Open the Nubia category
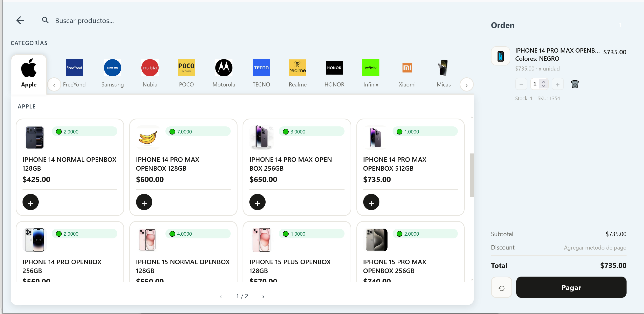This screenshot has height=314, width=644. click(150, 73)
